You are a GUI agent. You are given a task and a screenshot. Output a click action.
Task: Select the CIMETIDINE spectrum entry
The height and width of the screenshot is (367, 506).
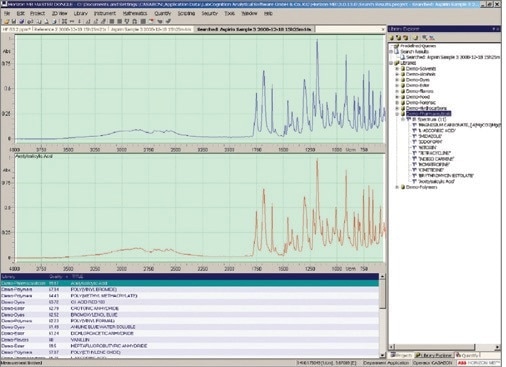click(431, 170)
